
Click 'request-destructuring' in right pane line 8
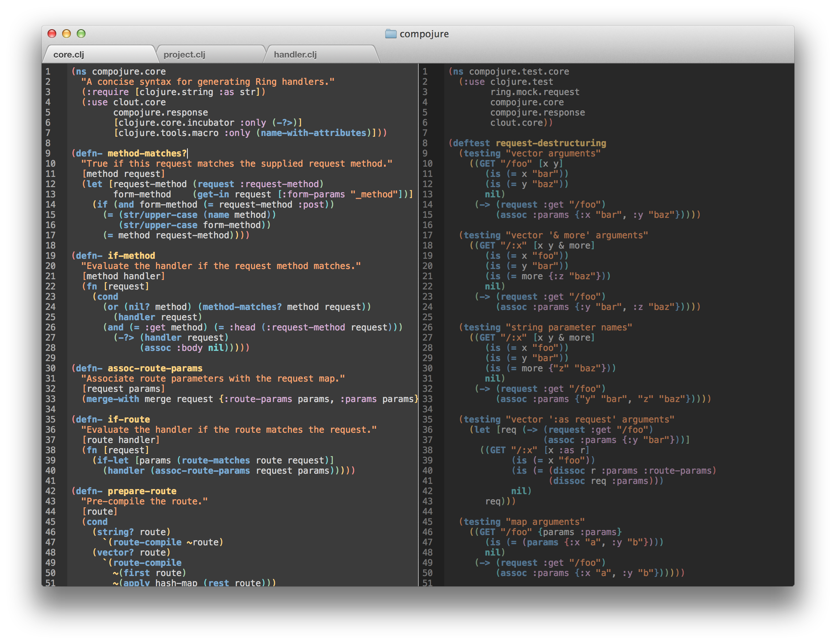point(551,143)
